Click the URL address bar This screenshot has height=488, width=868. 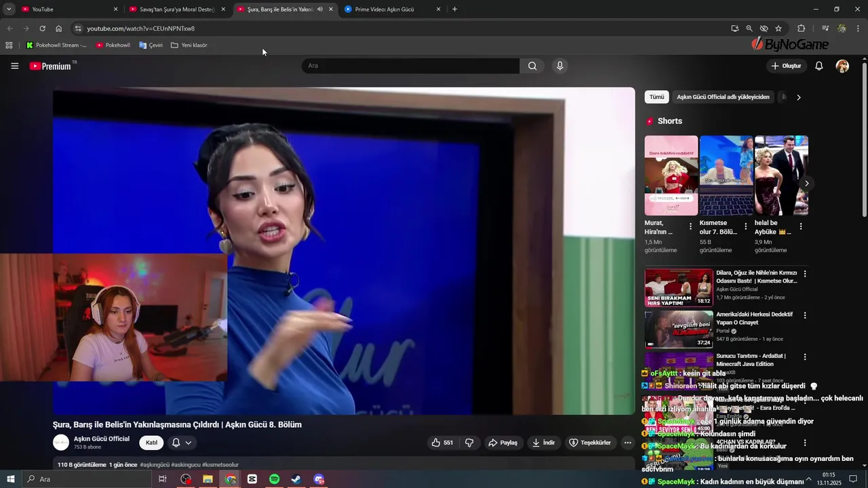click(400, 28)
